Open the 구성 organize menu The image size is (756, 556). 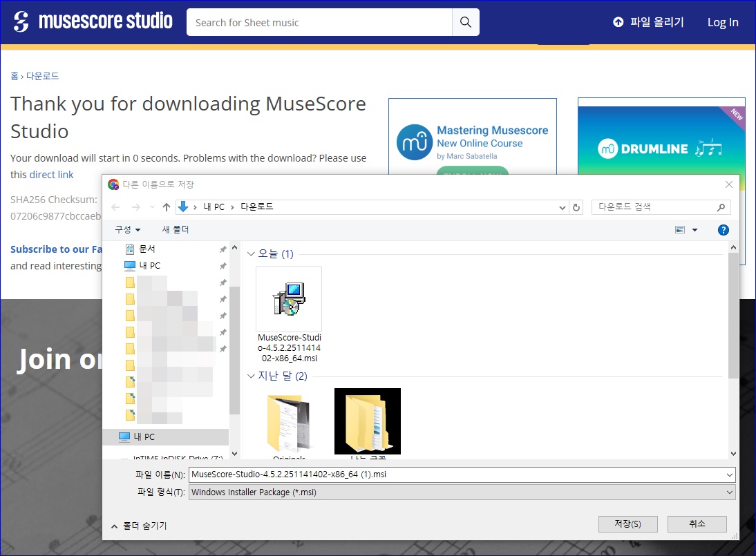(x=127, y=230)
